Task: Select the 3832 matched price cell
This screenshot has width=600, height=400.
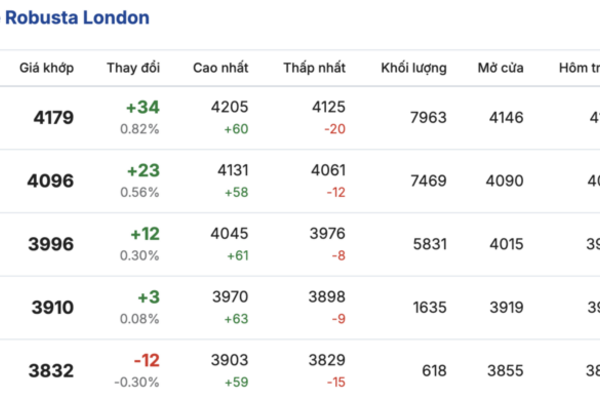Action: (53, 371)
